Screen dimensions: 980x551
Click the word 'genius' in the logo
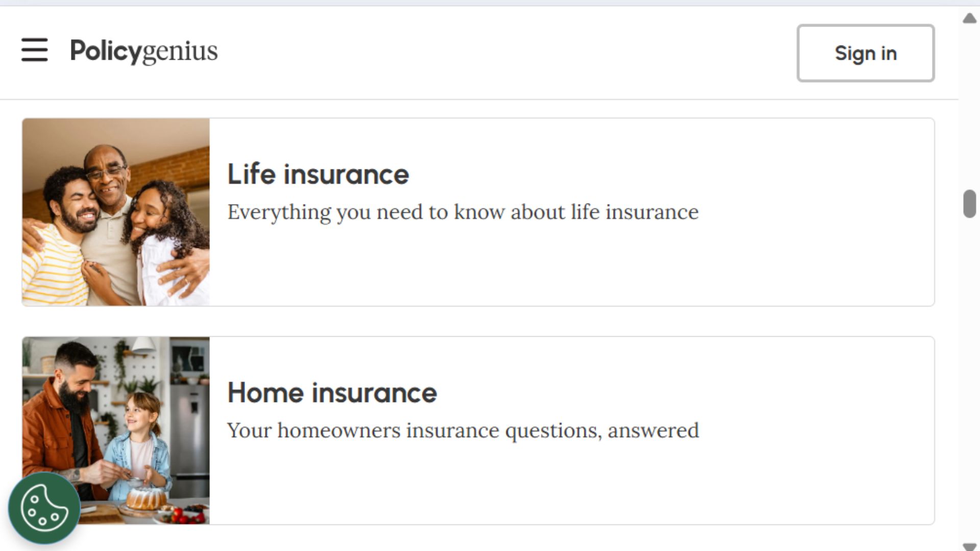179,52
